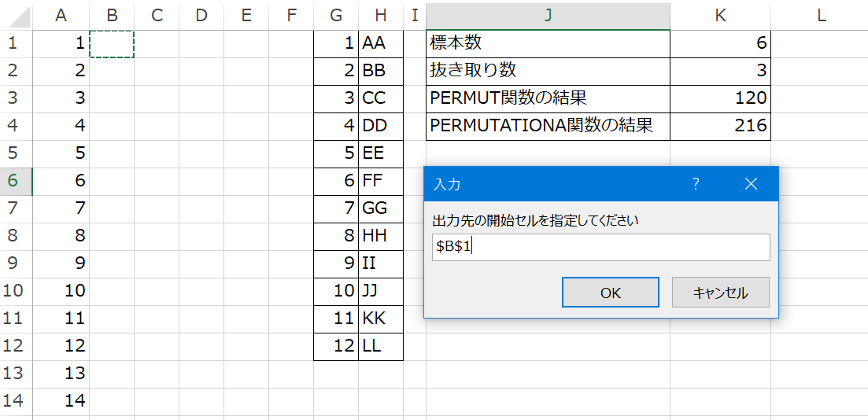Click the 標本数 label cell
Image resolution: width=868 pixels, height=420 pixels.
tap(548, 44)
